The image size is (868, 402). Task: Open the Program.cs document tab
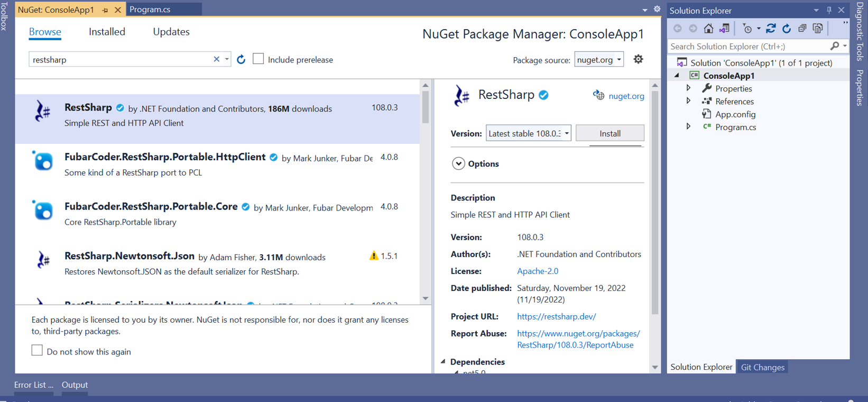(x=150, y=10)
